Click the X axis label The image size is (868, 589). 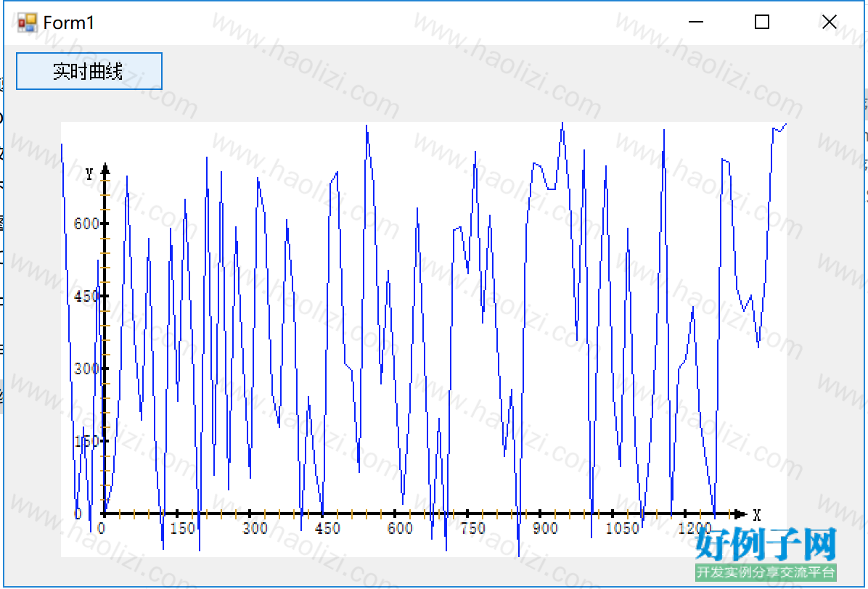click(757, 515)
